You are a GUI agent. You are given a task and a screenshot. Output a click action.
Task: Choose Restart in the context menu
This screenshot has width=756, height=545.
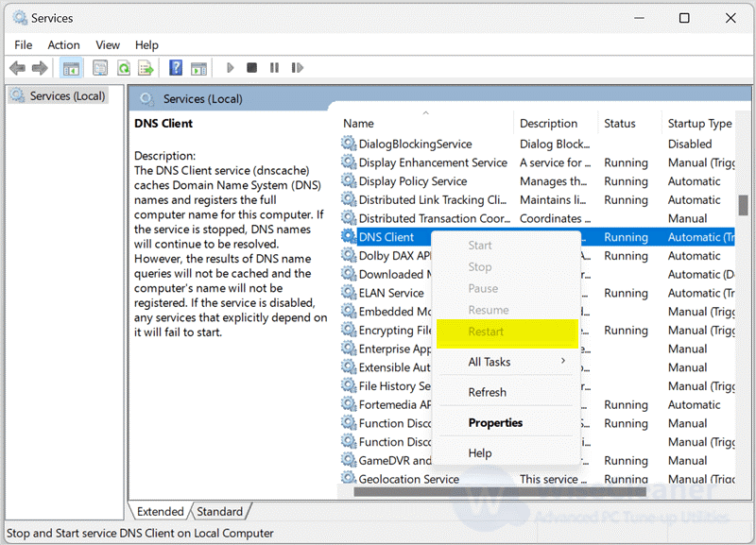tap(507, 332)
